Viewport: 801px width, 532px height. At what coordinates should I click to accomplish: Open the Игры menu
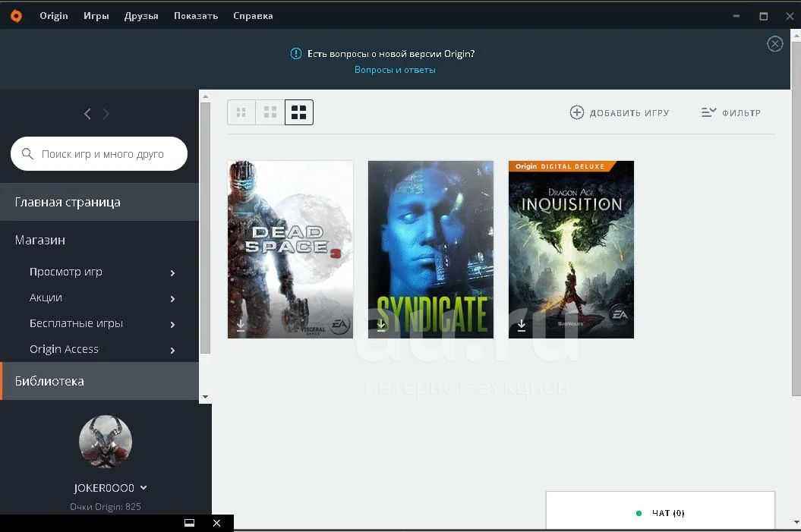[x=96, y=16]
